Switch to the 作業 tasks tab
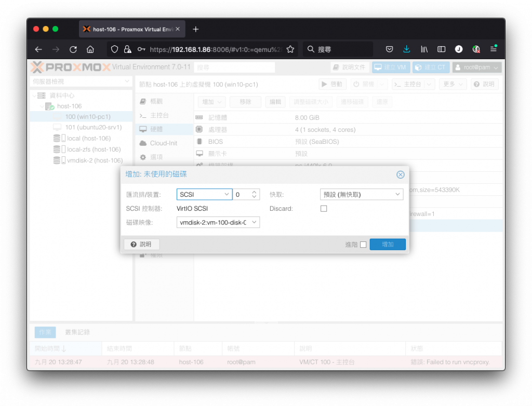This screenshot has width=532, height=406. coord(45,332)
